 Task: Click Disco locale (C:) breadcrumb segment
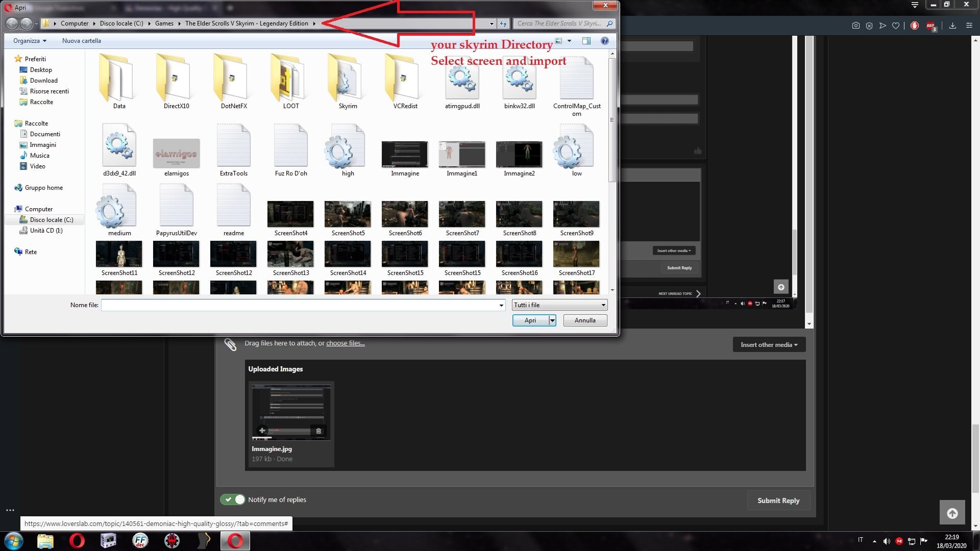[x=121, y=23]
